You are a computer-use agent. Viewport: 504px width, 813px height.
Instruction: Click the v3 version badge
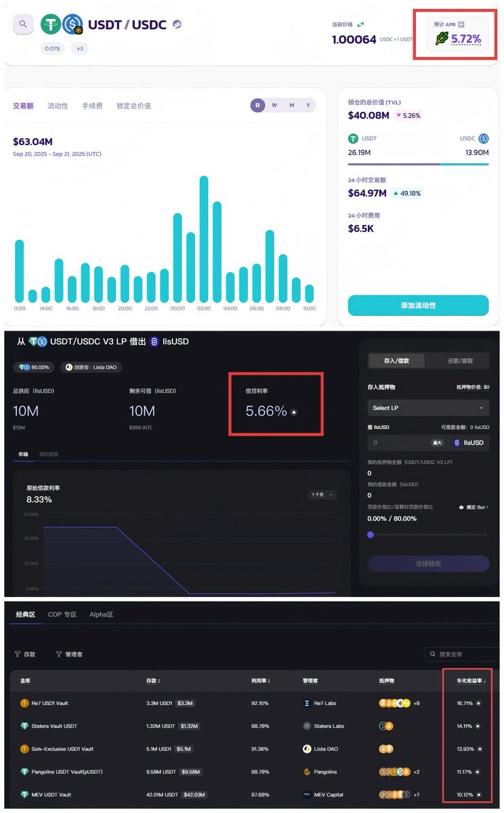coord(79,49)
